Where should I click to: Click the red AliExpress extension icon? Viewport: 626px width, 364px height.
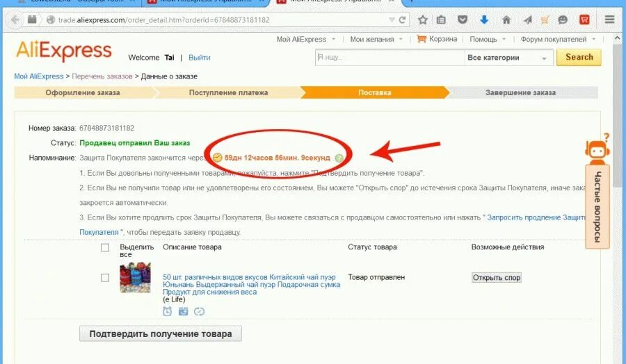point(584,19)
